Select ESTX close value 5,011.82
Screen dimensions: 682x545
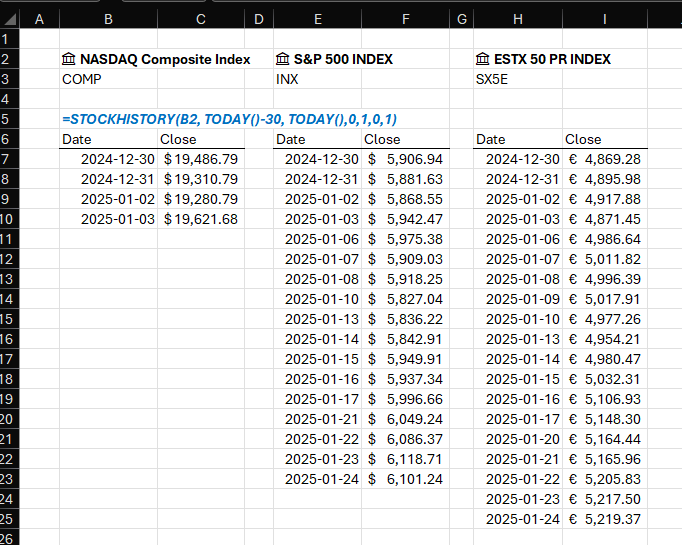(x=605, y=259)
